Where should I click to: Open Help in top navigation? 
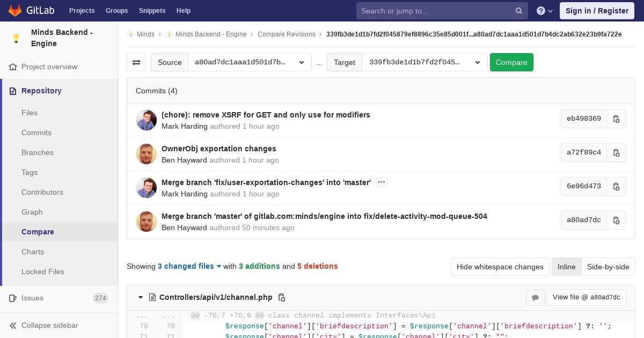pos(184,11)
